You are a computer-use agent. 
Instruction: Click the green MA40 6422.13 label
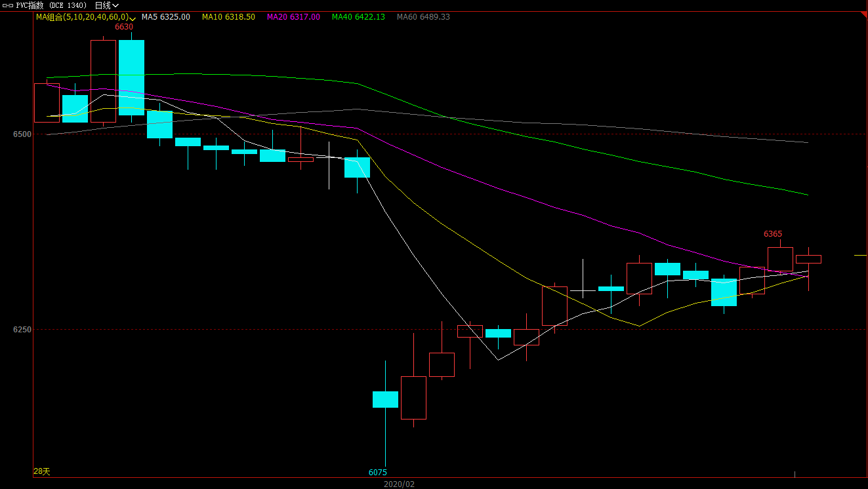[x=358, y=17]
